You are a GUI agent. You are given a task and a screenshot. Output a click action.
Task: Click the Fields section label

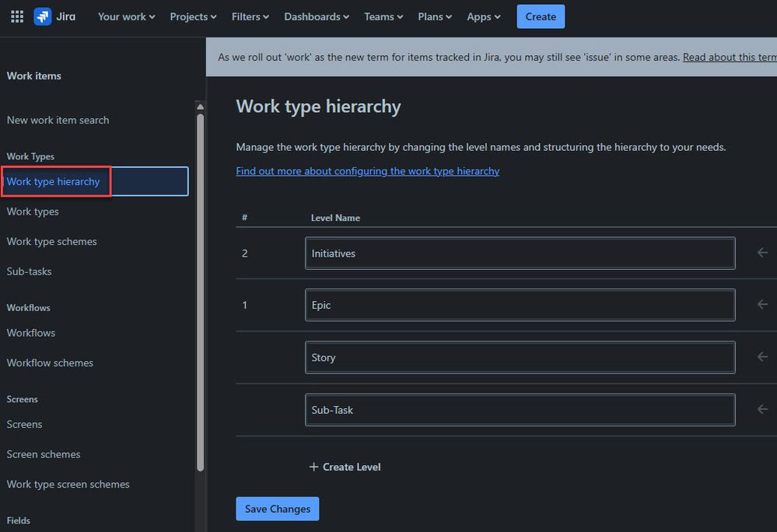tap(19, 520)
